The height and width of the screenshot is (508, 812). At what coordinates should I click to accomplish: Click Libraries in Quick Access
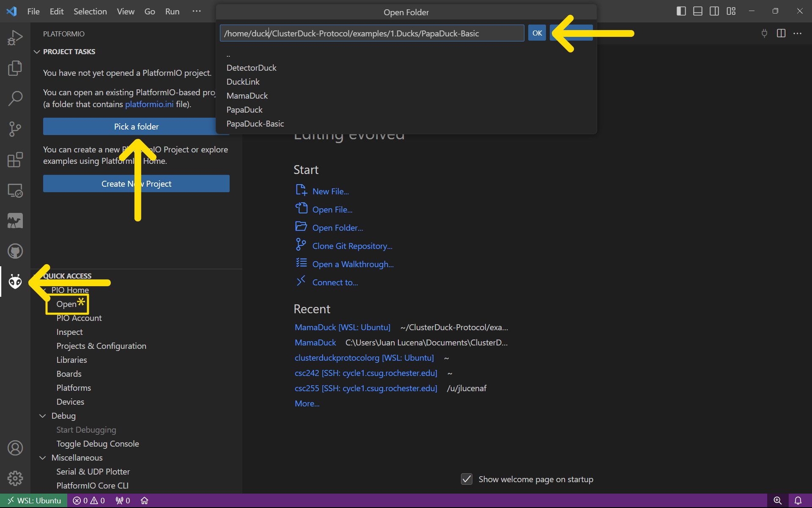(x=71, y=360)
